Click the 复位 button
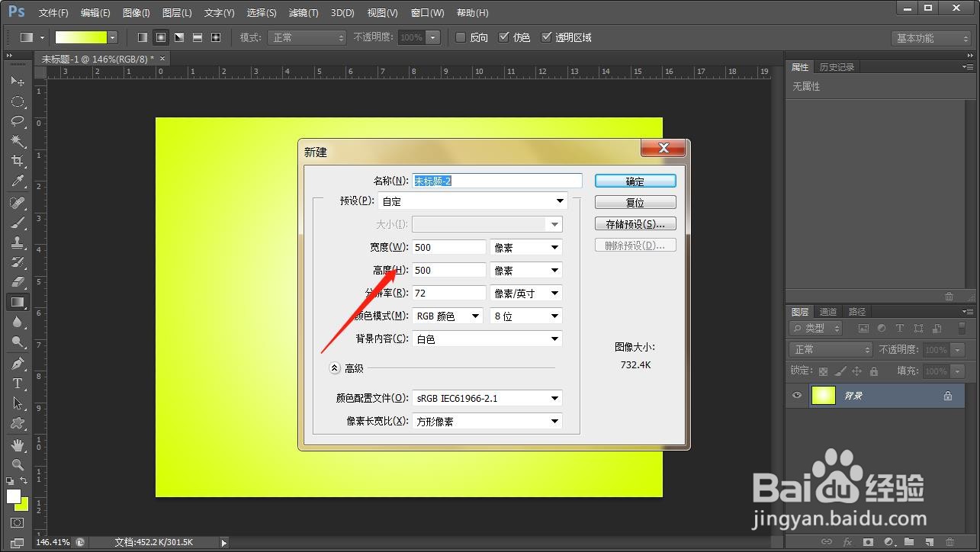The width and height of the screenshot is (980, 552). [x=635, y=203]
